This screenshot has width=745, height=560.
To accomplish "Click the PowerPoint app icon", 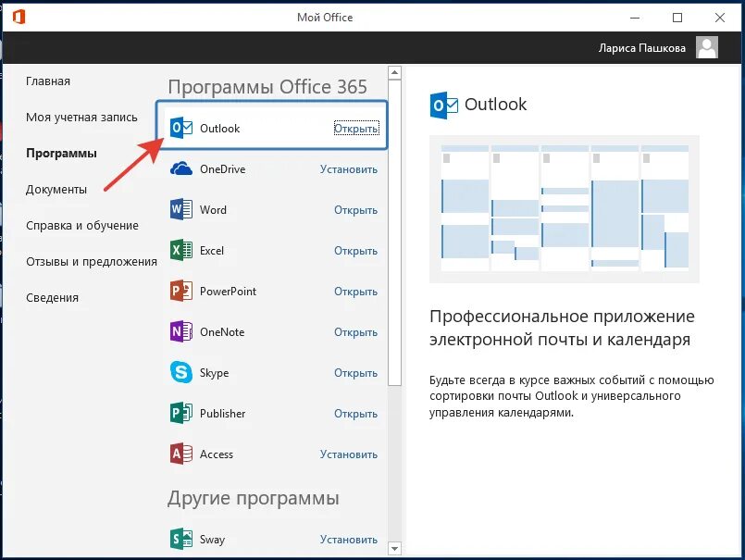I will [181, 291].
